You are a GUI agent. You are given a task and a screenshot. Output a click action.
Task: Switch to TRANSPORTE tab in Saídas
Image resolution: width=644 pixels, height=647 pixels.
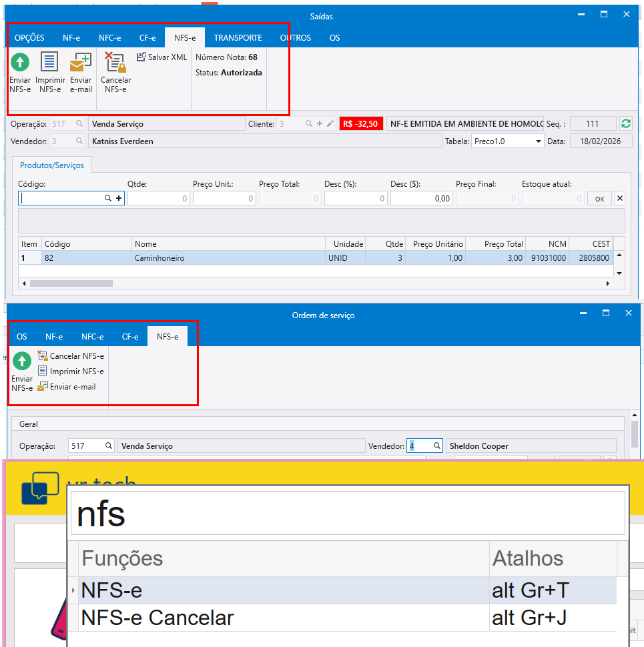coord(238,38)
